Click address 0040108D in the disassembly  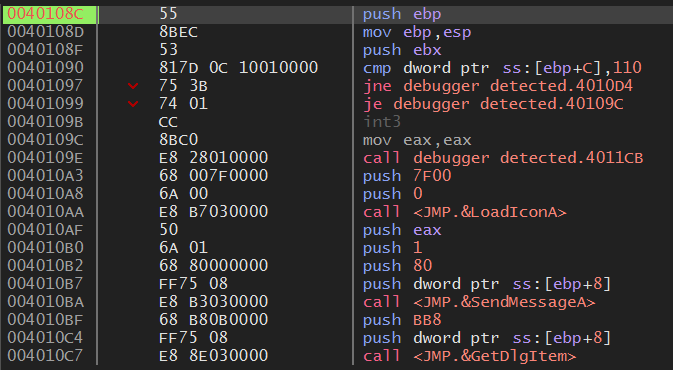[45, 32]
